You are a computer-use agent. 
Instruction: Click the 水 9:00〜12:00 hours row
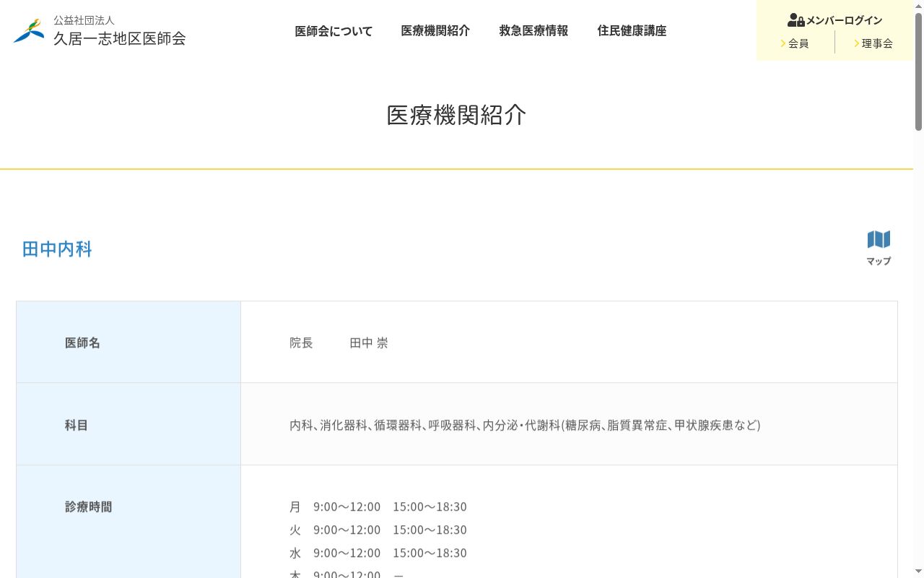(x=378, y=553)
